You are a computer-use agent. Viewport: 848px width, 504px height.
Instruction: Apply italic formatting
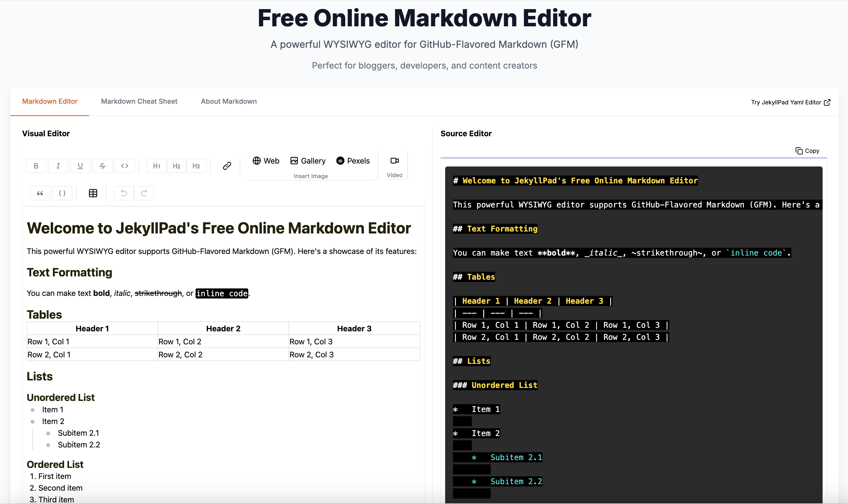pos(58,166)
